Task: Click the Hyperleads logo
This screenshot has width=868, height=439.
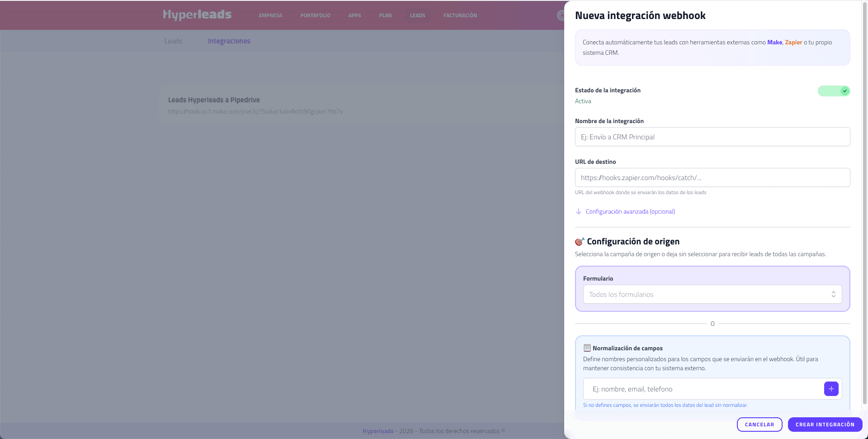Action: pyautogui.click(x=197, y=15)
